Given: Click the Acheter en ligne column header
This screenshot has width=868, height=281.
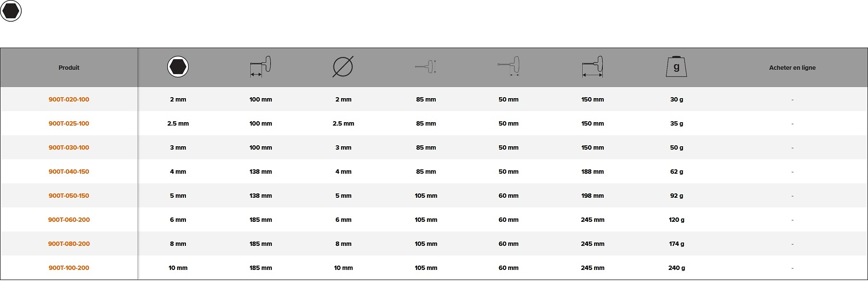Looking at the screenshot, I should 792,68.
